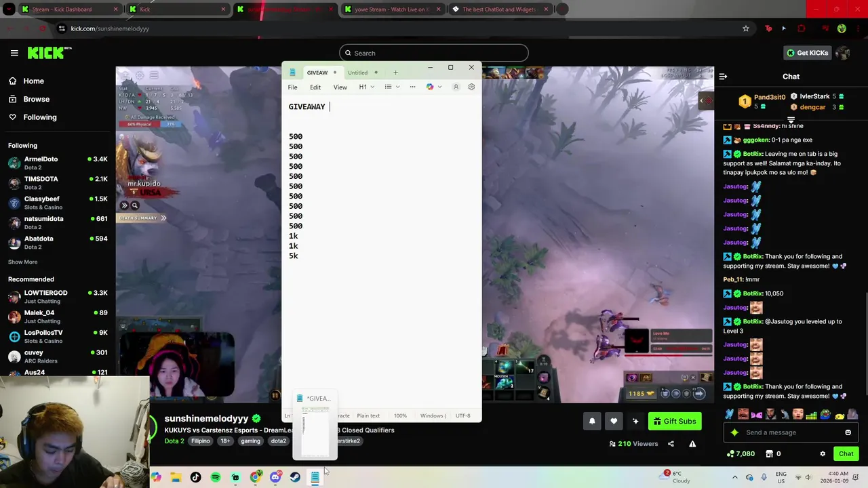Open Discord from the taskbar
The height and width of the screenshot is (488, 868).
pos(275,477)
